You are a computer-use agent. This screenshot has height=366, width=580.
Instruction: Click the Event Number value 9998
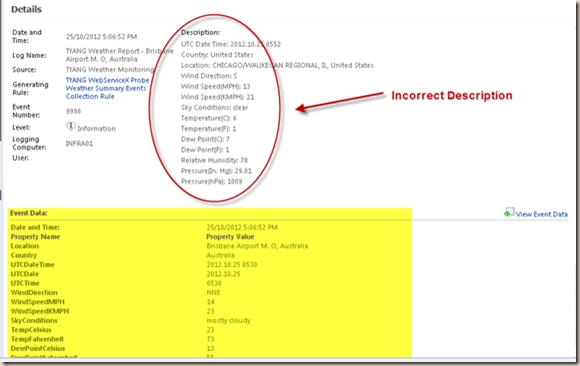tap(73, 111)
